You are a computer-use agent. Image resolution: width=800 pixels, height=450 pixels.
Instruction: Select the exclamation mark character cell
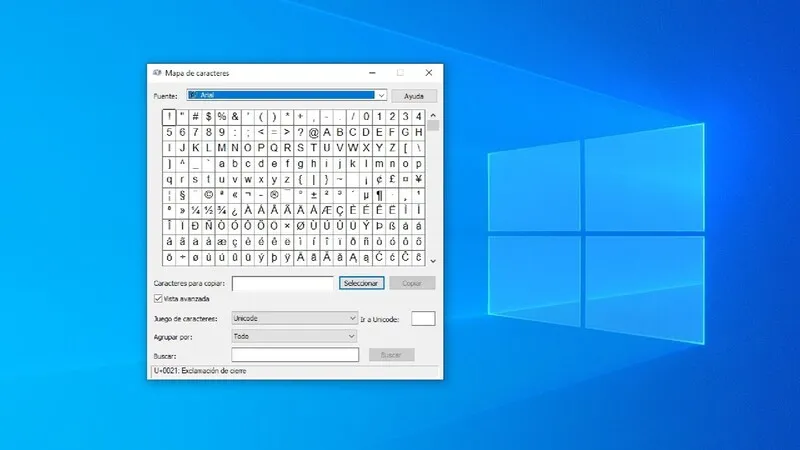coord(169,117)
